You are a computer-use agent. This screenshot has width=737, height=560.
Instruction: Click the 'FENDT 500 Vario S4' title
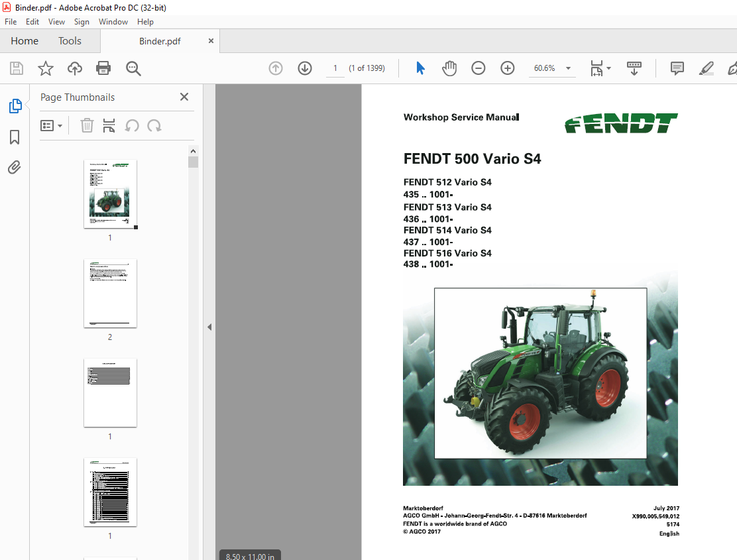(472, 159)
